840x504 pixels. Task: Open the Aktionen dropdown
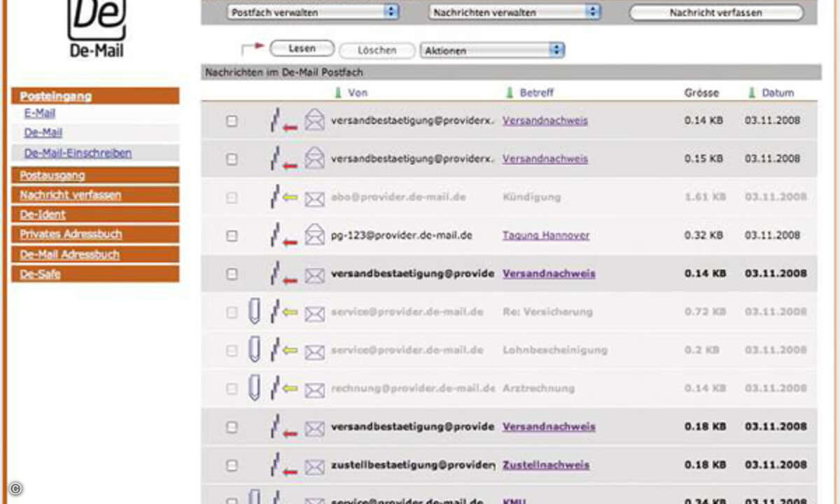coord(492,50)
